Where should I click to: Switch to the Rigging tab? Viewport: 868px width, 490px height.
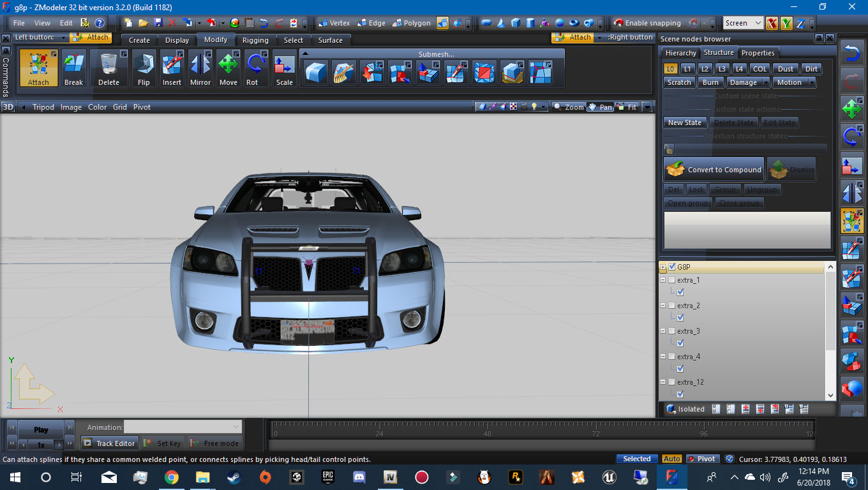pos(255,40)
